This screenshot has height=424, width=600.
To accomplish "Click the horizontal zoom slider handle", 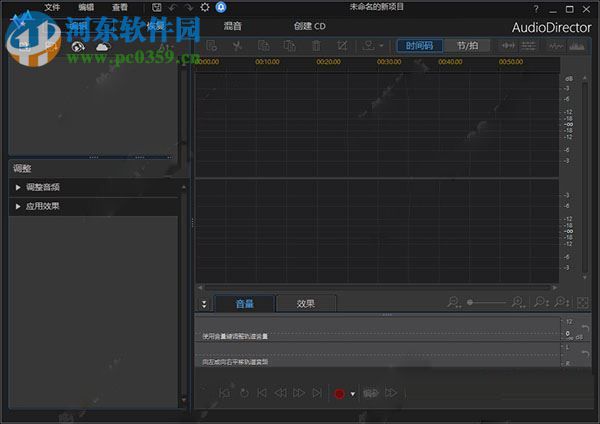I will coord(470,302).
